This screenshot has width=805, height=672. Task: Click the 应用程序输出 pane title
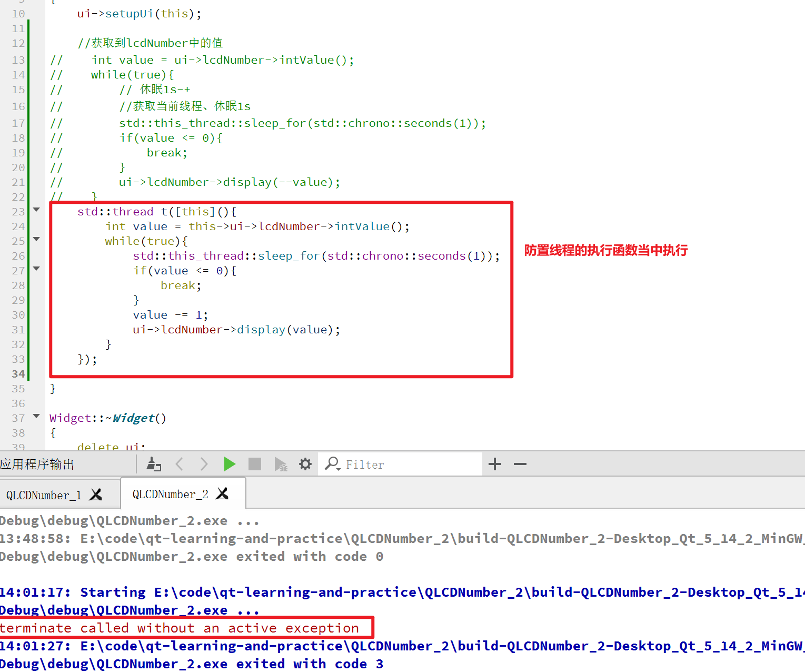click(37, 465)
